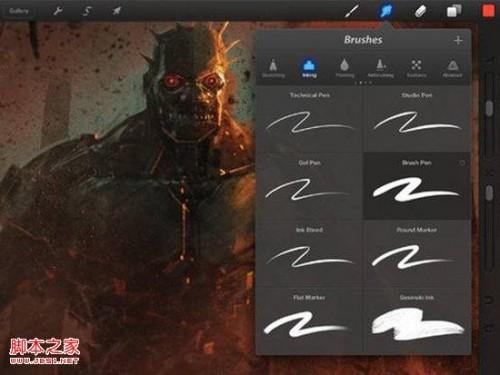Click the brush size slider handle
The height and width of the screenshot is (375, 500).
tap(489, 108)
